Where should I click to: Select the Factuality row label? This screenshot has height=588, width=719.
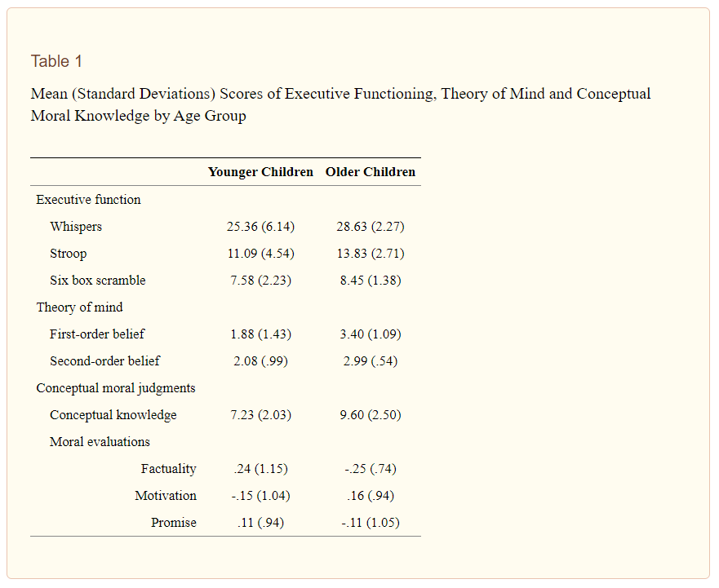point(169,469)
